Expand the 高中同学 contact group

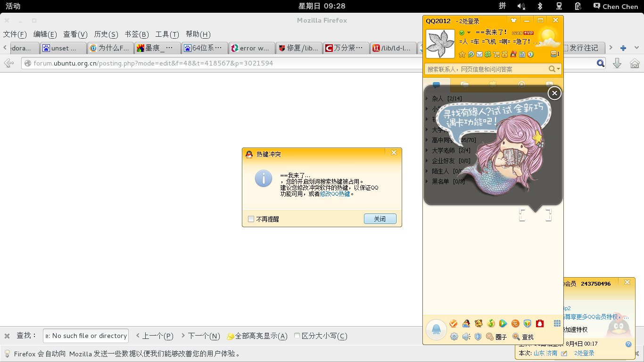[427, 140]
